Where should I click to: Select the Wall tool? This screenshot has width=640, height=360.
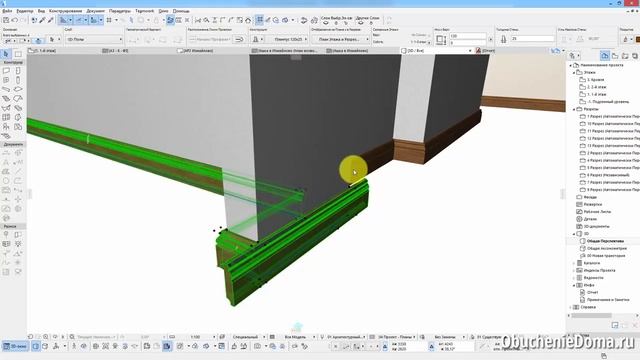pos(6,71)
